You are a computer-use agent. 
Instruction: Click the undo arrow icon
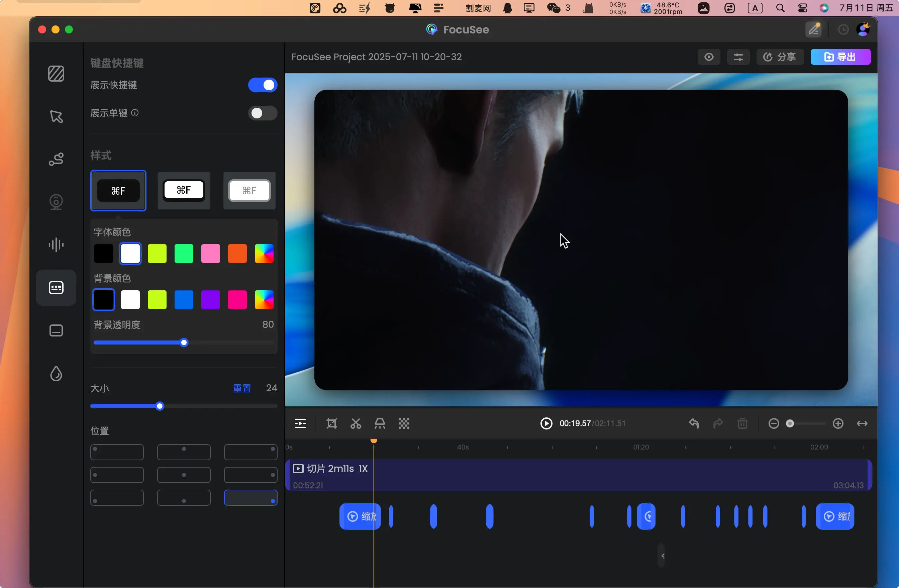click(694, 423)
